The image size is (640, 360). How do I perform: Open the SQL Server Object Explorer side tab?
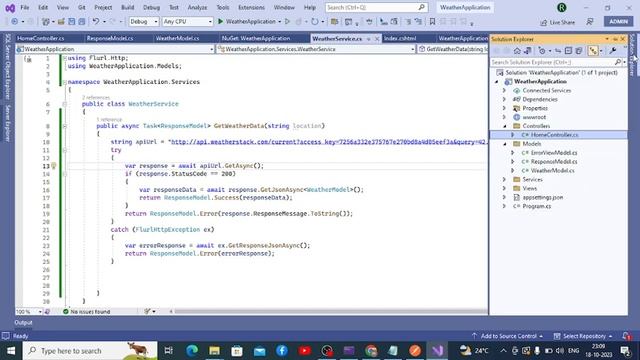point(8,67)
